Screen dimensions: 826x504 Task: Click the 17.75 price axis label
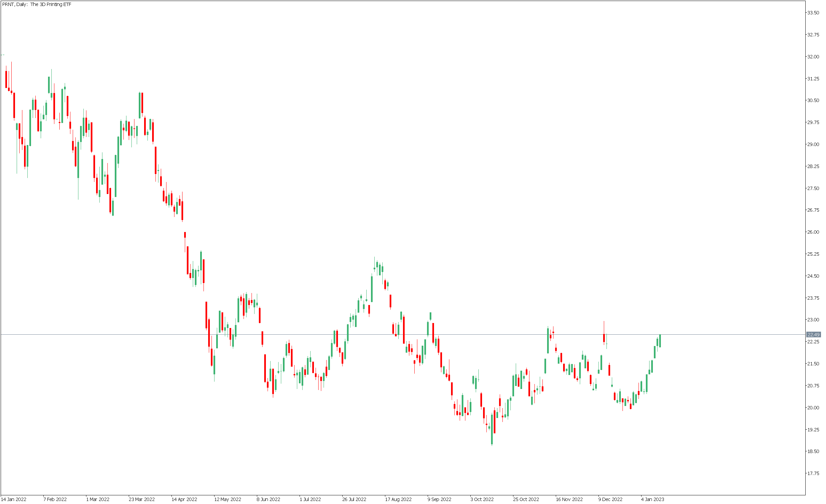tap(813, 473)
